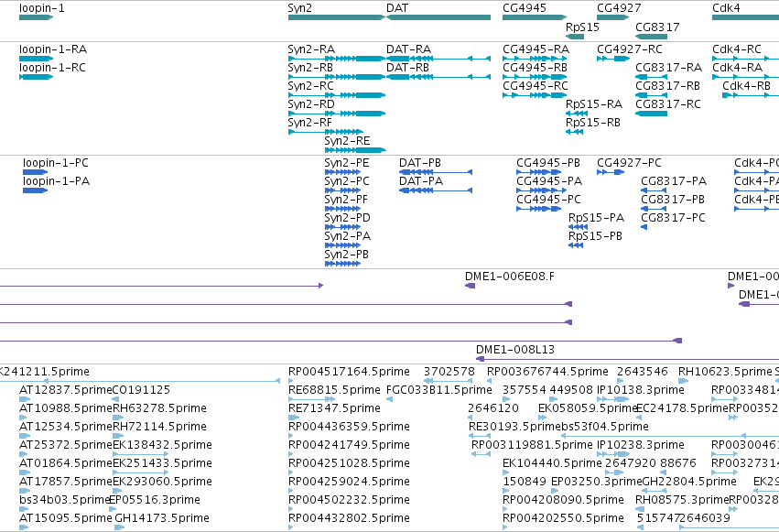
Task: Select EST AT12837.5prime
Action: [25, 399]
